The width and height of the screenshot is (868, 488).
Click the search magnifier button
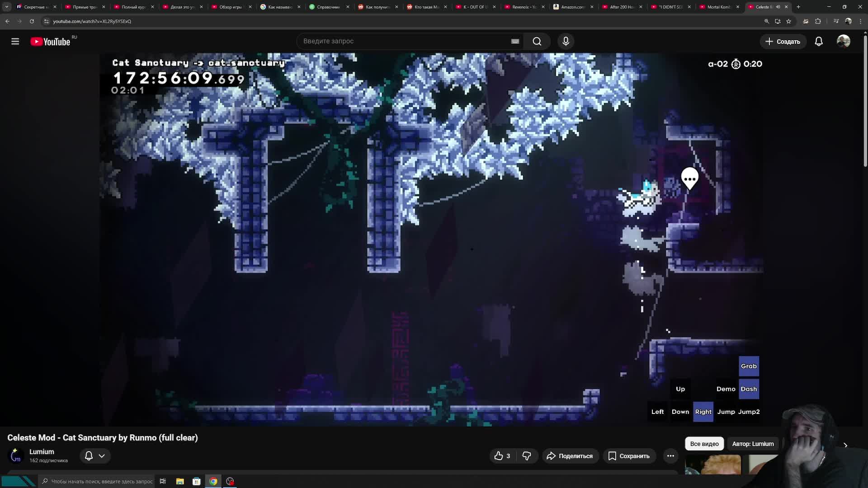click(x=537, y=41)
